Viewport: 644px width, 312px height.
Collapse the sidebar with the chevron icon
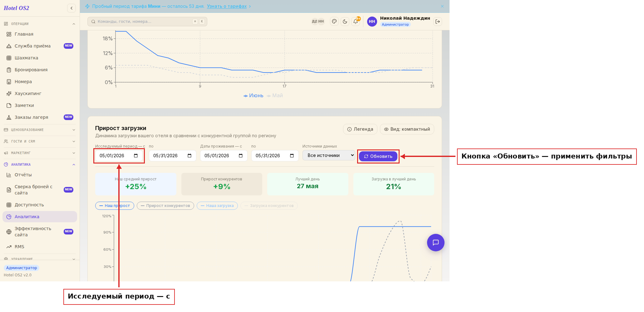[x=71, y=8]
